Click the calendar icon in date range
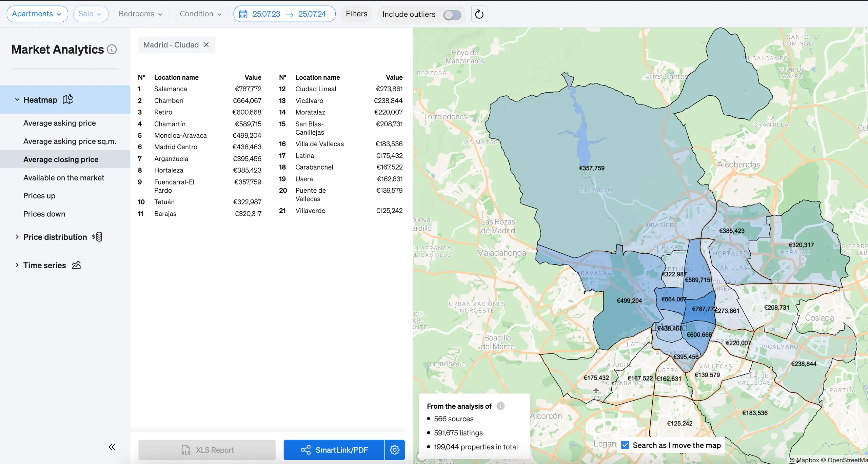This screenshot has width=868, height=464. click(243, 14)
